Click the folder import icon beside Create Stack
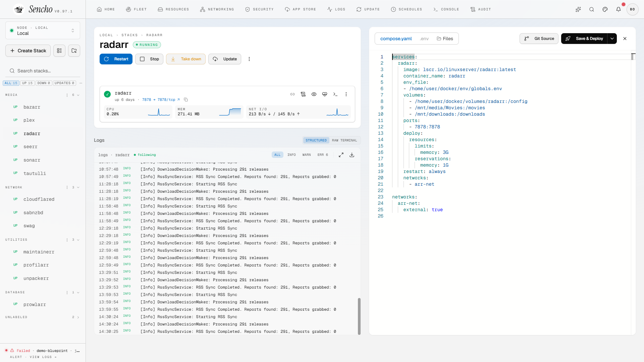The width and height of the screenshot is (644, 362). [74, 51]
